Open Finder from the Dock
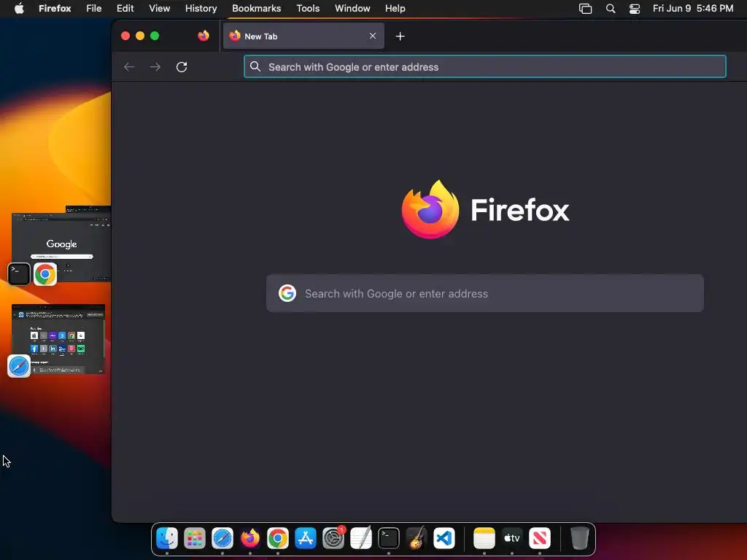This screenshot has height=560, width=747. click(x=167, y=539)
